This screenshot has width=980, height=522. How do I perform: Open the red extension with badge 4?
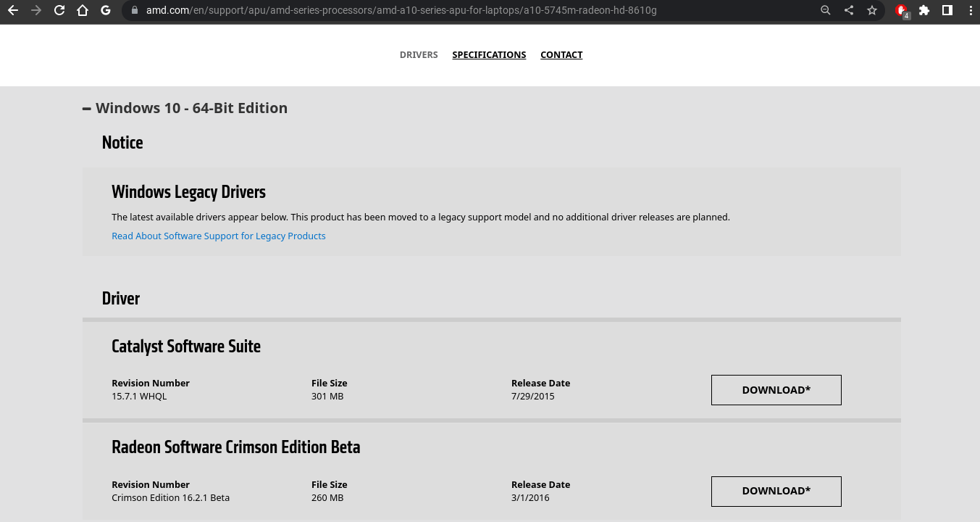[x=902, y=11]
